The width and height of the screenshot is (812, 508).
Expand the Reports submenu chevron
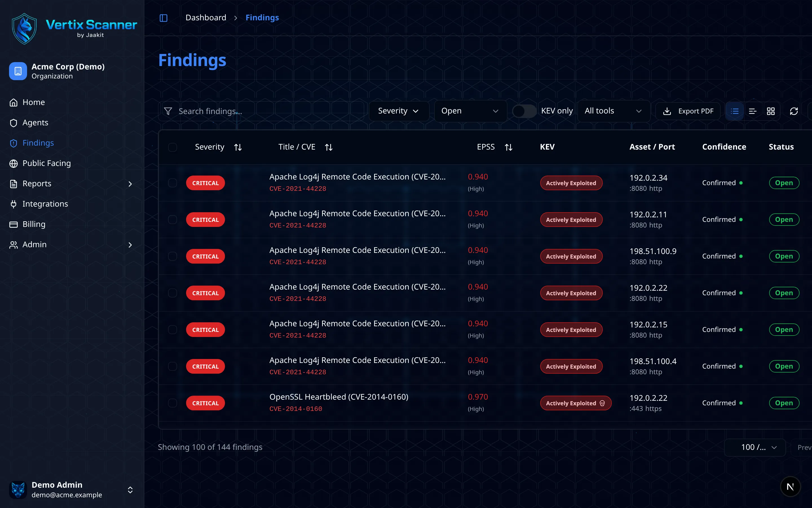click(x=130, y=184)
